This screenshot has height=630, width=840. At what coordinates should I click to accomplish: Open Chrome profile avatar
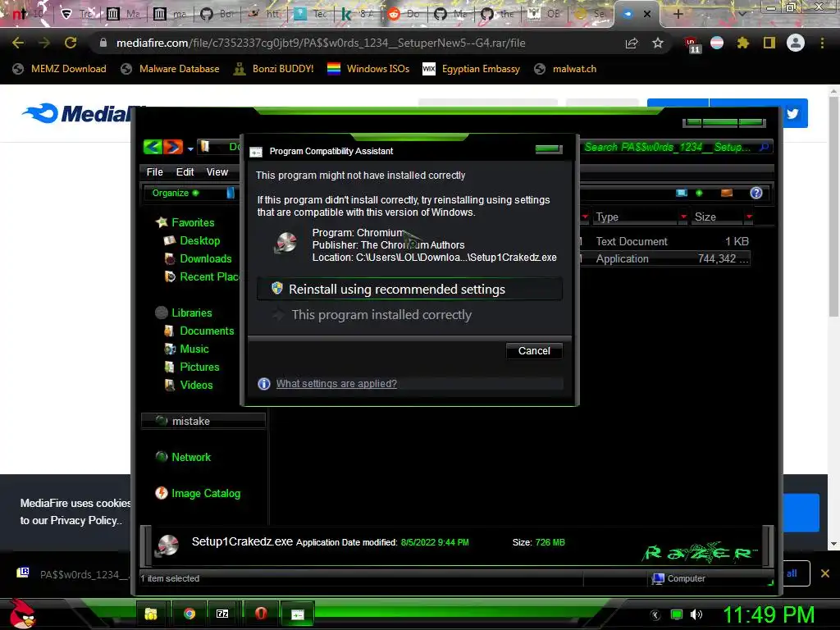[x=796, y=43]
